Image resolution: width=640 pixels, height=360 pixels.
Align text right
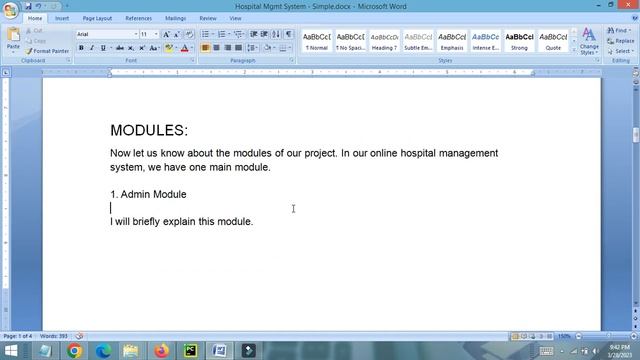point(227,48)
